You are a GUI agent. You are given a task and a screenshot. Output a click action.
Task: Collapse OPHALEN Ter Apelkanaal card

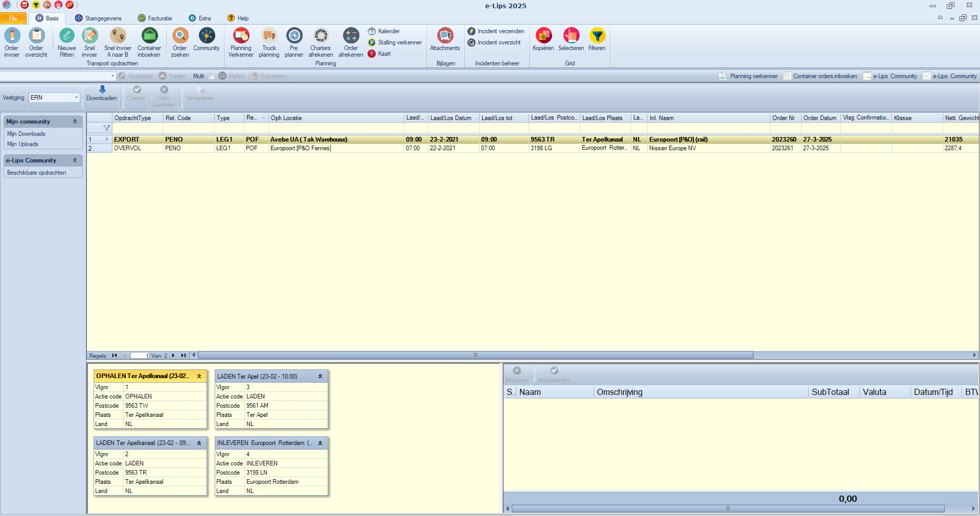tap(199, 376)
